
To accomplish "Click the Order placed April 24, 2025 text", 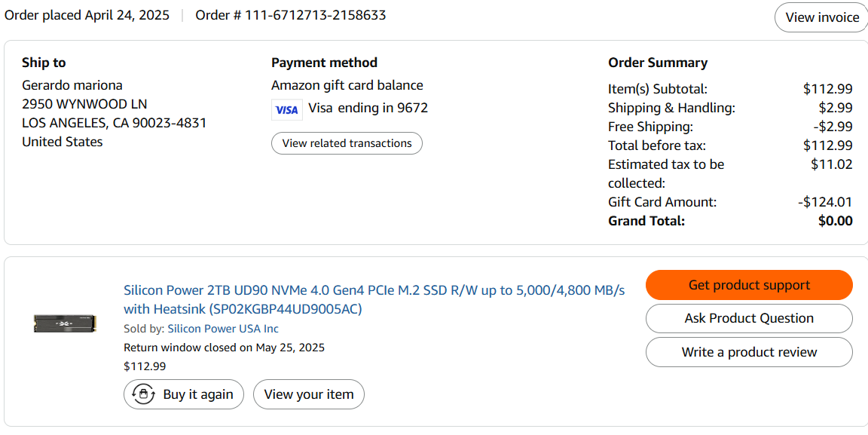I will point(87,15).
